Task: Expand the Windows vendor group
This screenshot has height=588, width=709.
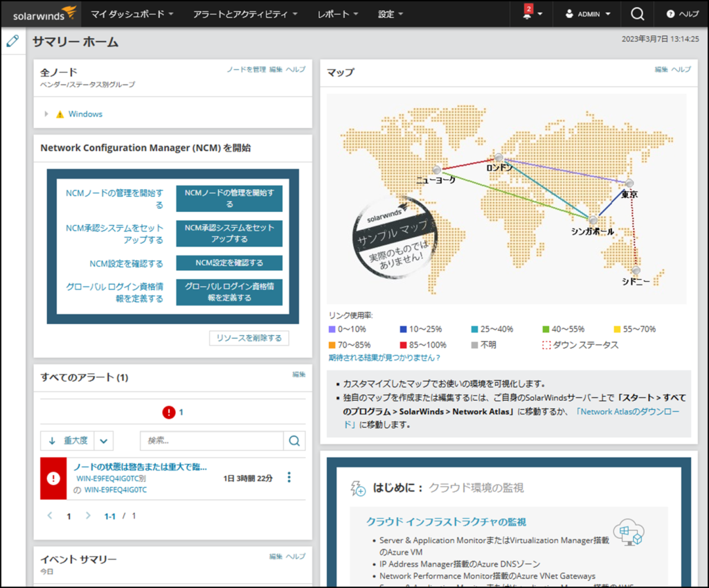Action: click(46, 114)
